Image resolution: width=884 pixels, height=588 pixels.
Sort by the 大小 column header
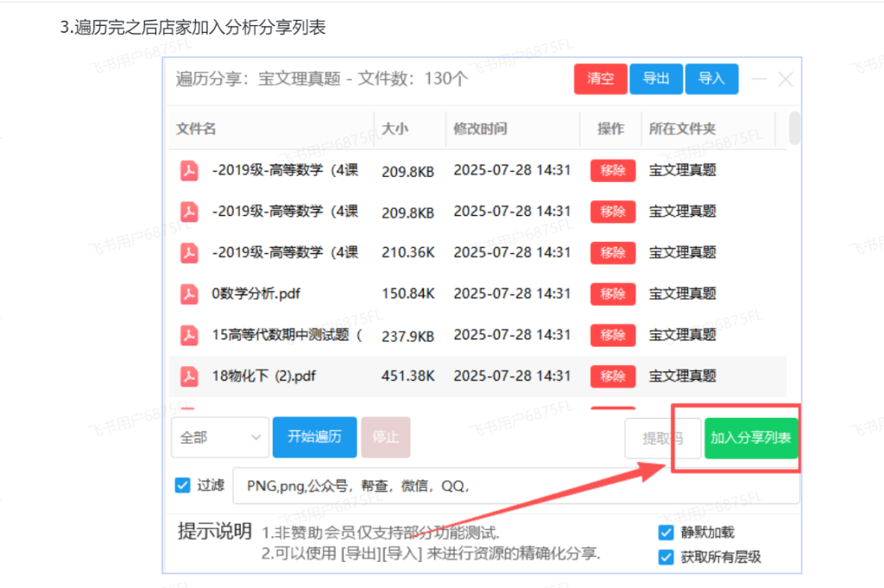(395, 129)
